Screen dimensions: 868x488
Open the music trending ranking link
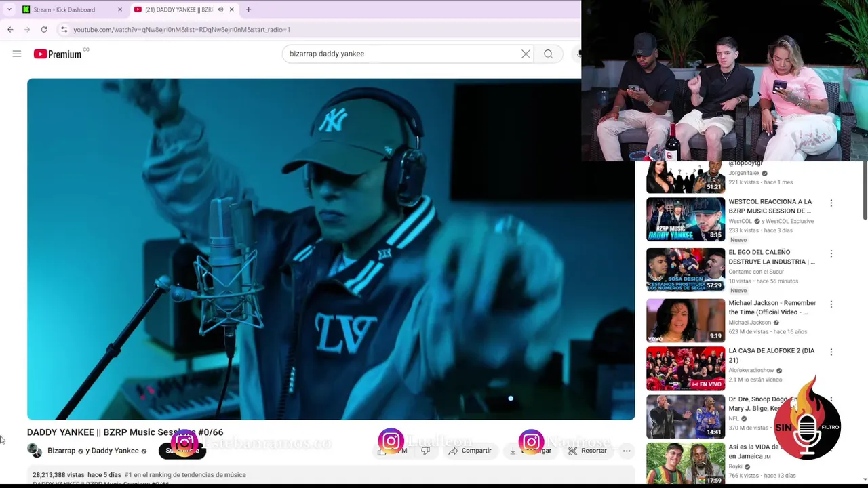[x=185, y=475]
